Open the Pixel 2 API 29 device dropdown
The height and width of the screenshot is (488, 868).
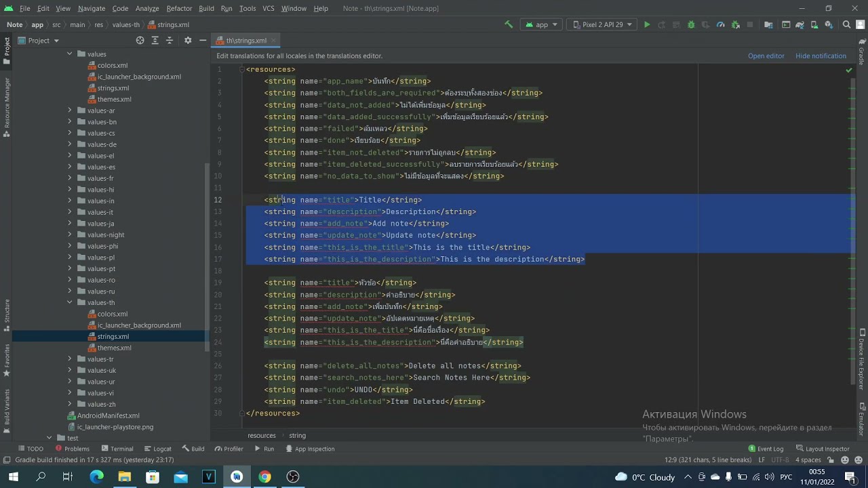603,24
